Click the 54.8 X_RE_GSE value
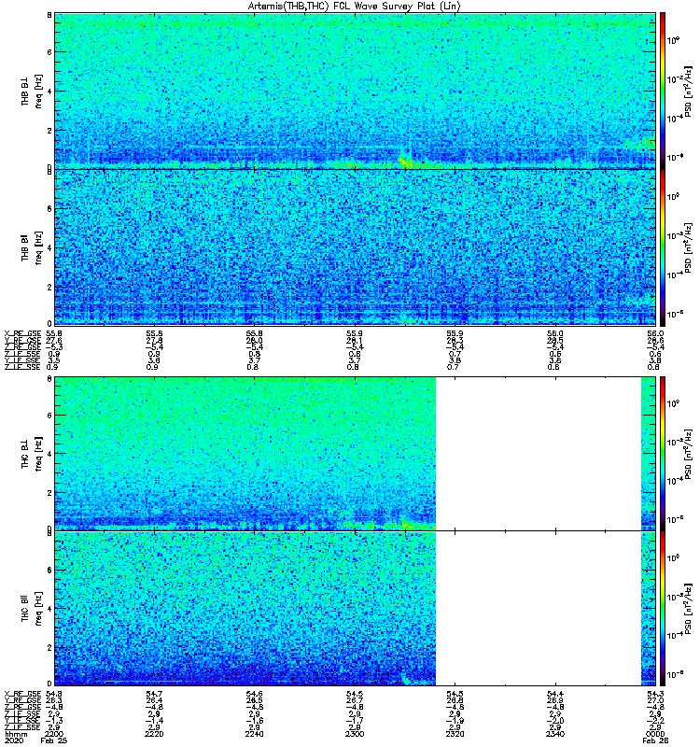The height and width of the screenshot is (747, 700). click(54, 693)
